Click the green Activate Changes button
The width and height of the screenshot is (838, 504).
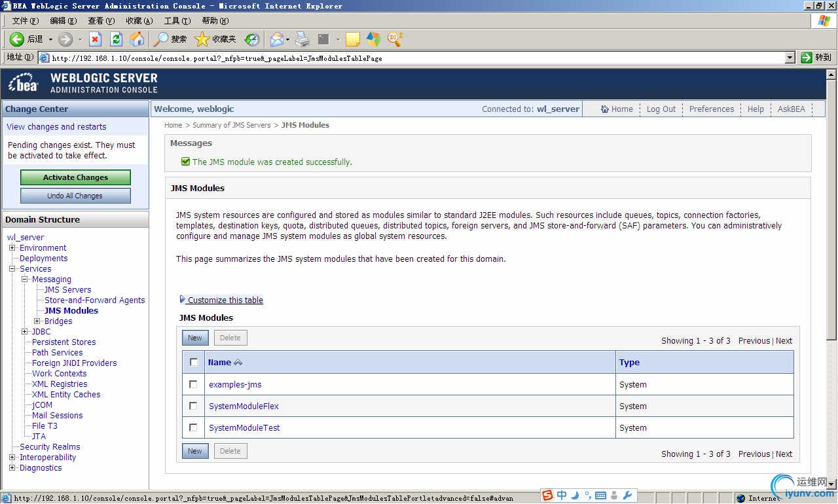(75, 177)
